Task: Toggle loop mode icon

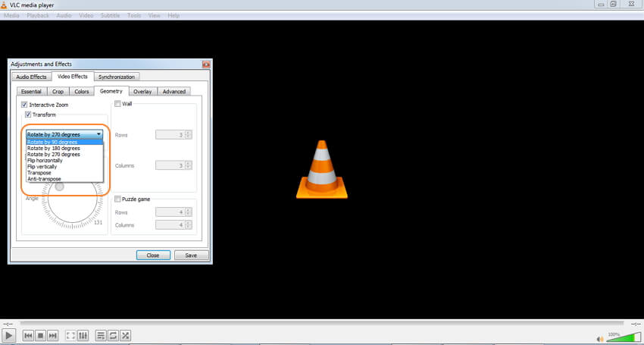Action: pos(114,336)
